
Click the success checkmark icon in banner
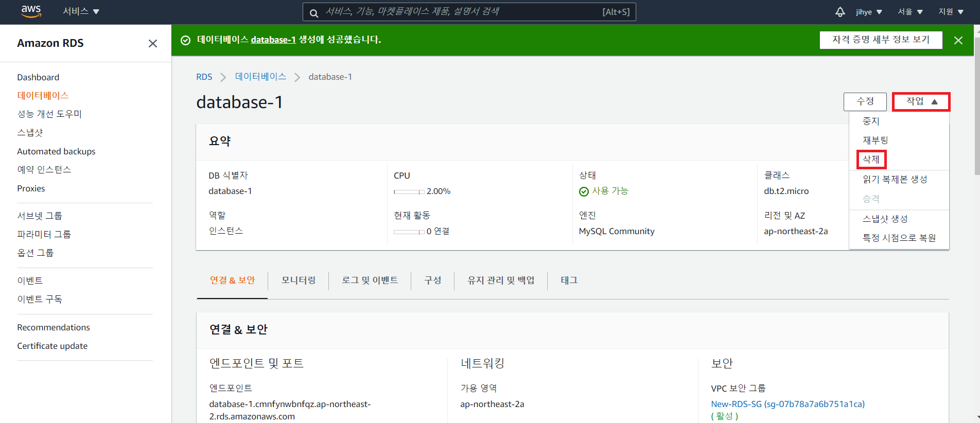pos(186,40)
